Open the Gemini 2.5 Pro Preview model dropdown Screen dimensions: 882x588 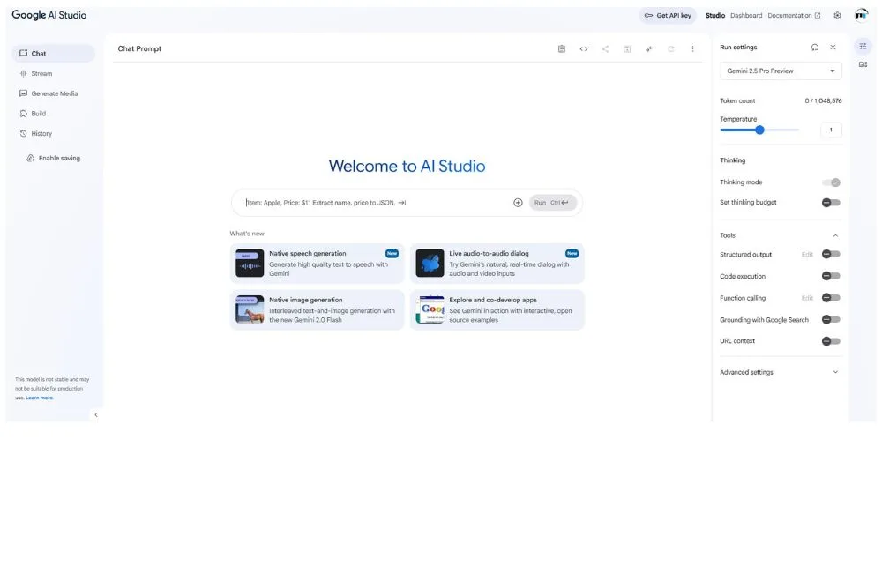pos(781,71)
